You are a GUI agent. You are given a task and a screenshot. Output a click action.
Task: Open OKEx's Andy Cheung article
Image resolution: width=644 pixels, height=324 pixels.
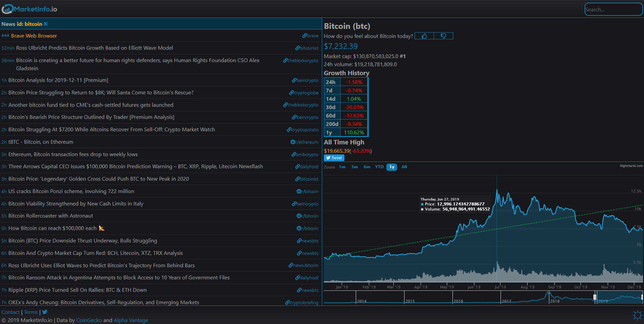(104, 303)
